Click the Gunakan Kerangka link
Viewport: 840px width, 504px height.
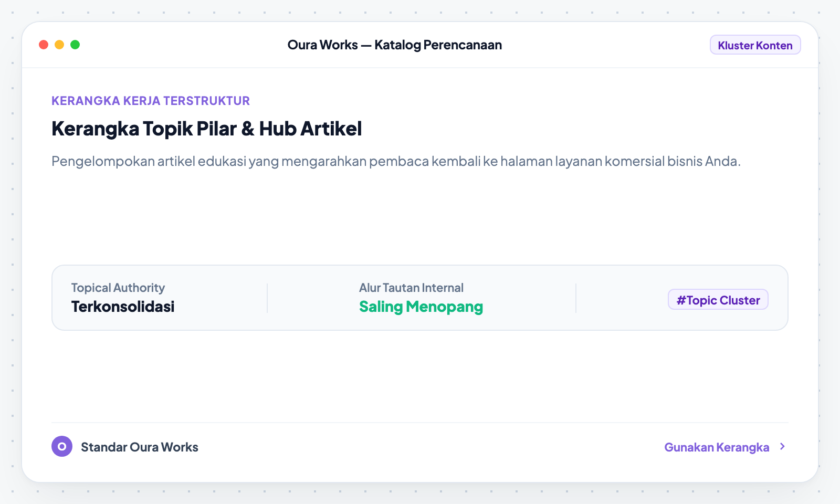tap(717, 447)
